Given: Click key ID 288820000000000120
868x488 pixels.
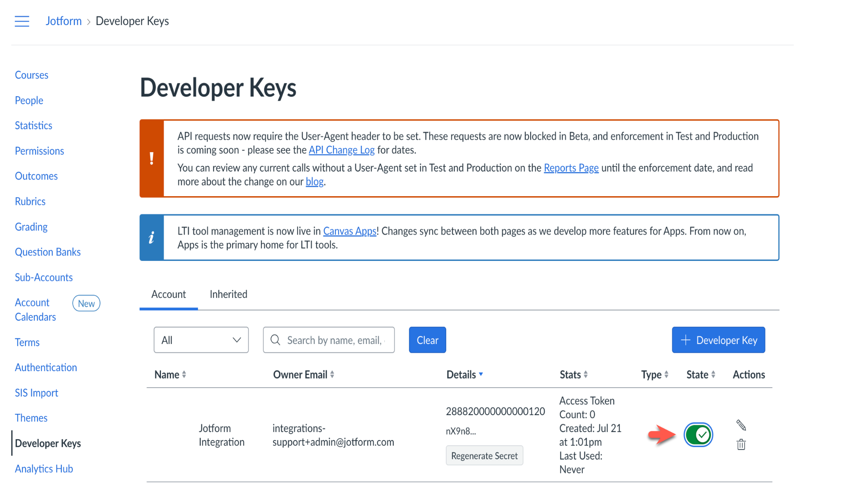Looking at the screenshot, I should [495, 411].
